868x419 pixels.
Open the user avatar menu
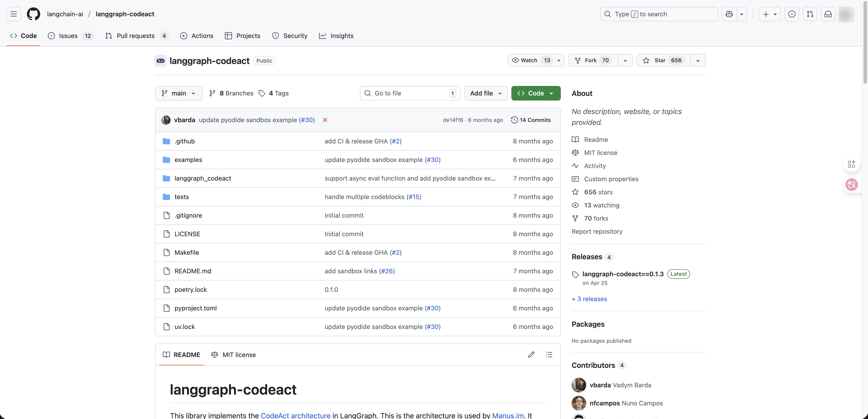click(846, 14)
